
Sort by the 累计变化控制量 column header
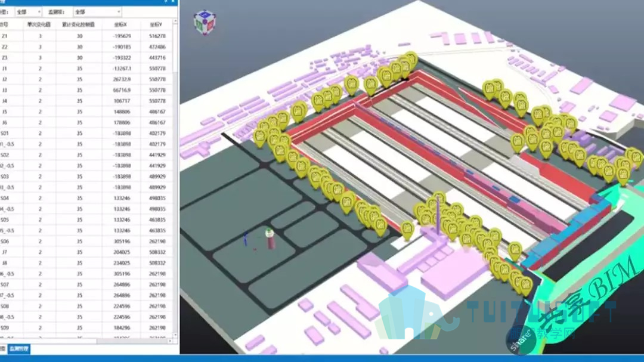(79, 24)
